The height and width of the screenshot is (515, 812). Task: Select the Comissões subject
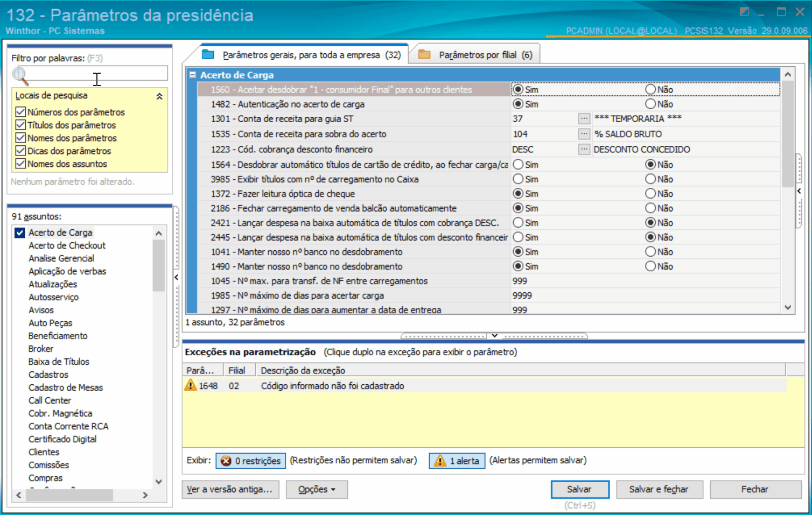pyautogui.click(x=48, y=465)
